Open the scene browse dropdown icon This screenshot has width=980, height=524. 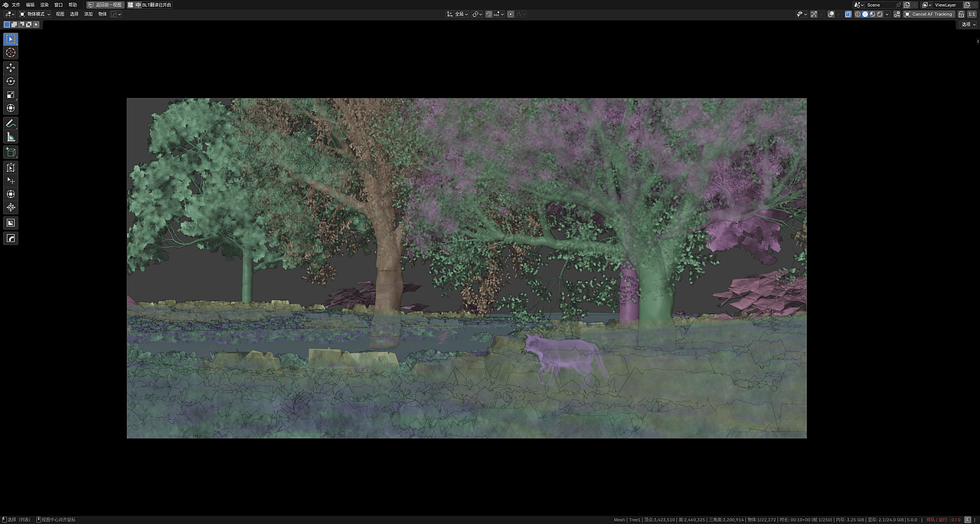click(859, 5)
